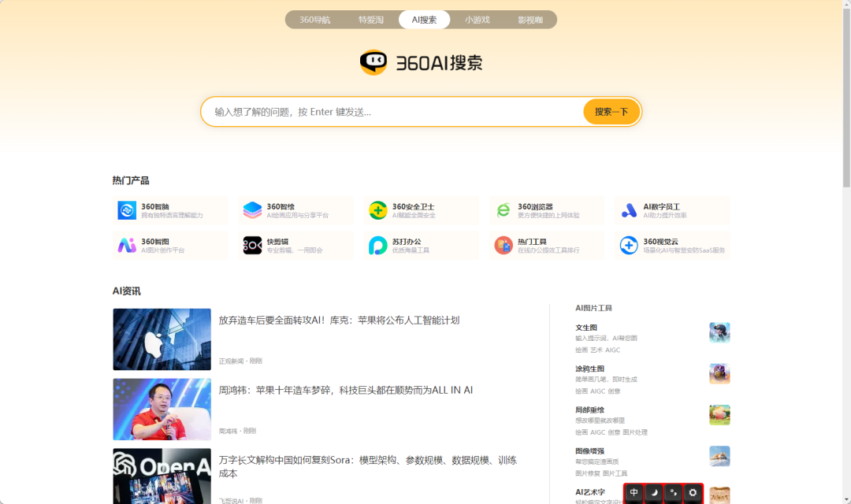Click the 360安全卫士 green shield icon
The width and height of the screenshot is (851, 504).
tap(377, 210)
